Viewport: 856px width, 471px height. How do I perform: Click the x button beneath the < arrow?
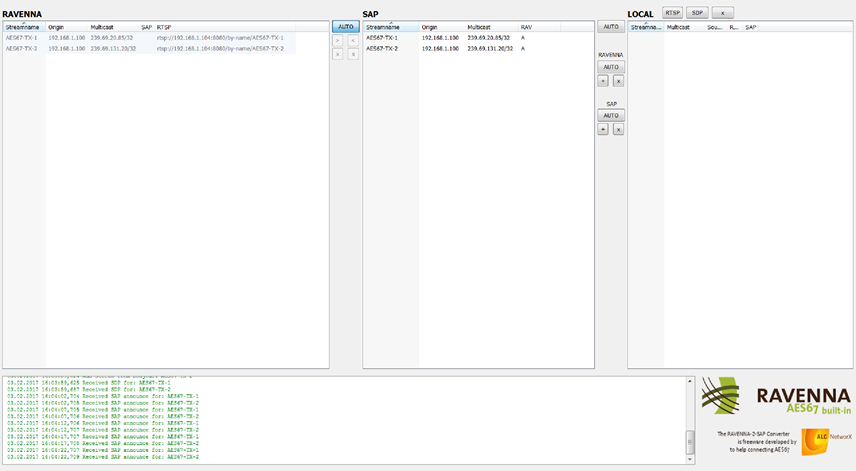pos(353,54)
